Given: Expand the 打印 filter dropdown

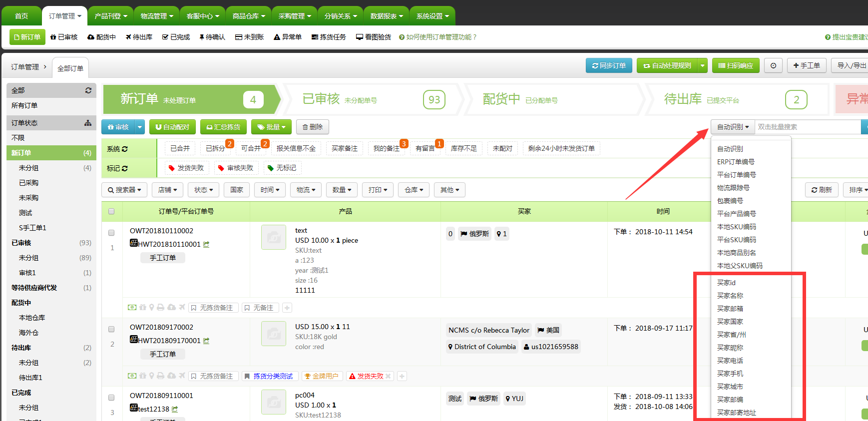Looking at the screenshot, I should (x=378, y=190).
